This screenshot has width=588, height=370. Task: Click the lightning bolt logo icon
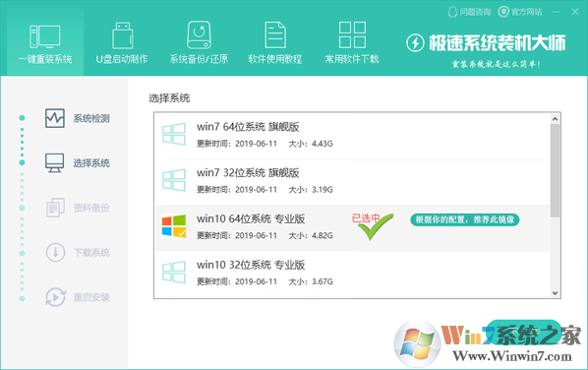click(415, 43)
